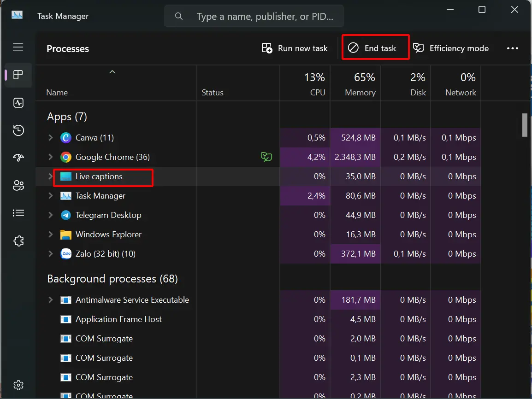
Task: Click the Apps (7) group heading
Action: click(67, 117)
